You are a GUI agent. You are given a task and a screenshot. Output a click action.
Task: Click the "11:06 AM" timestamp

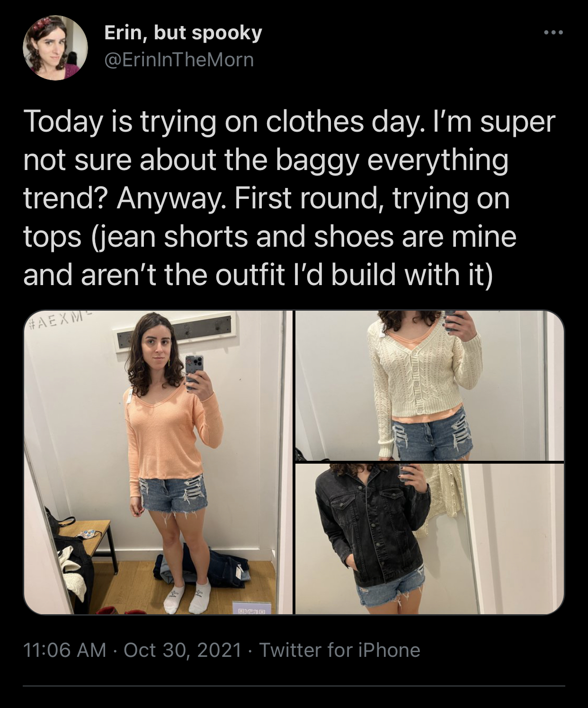(64, 650)
